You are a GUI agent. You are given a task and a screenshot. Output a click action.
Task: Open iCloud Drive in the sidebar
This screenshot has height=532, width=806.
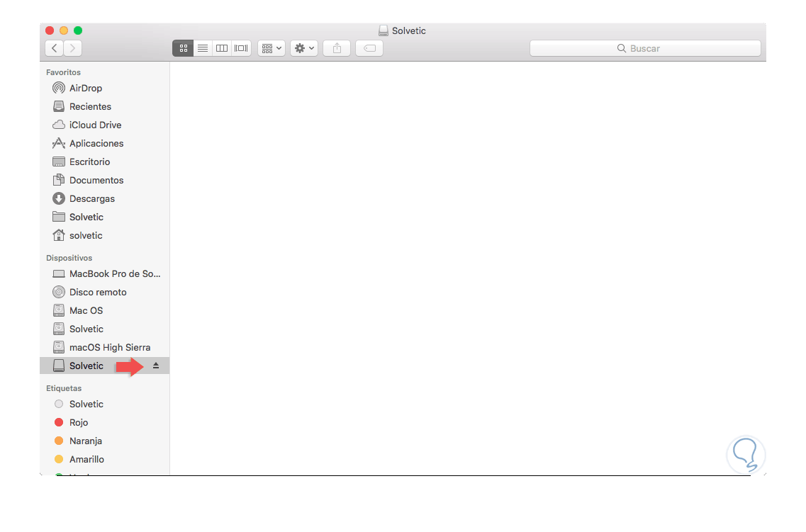pos(104,125)
